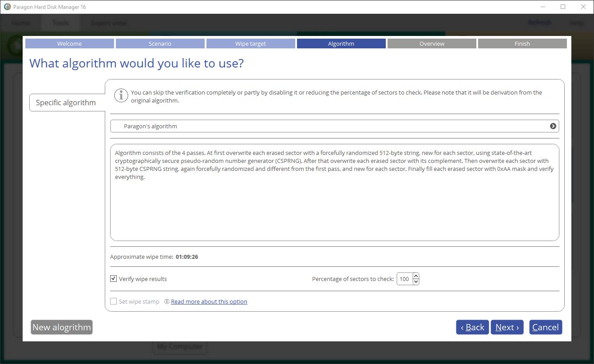Go to the Scenario wizard step
The width and height of the screenshot is (594, 364).
coord(160,43)
